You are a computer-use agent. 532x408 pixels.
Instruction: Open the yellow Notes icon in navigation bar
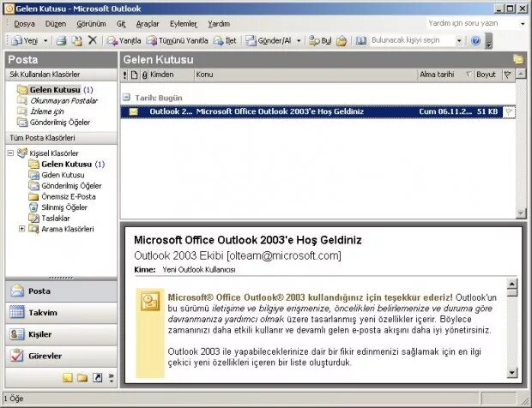(x=68, y=378)
